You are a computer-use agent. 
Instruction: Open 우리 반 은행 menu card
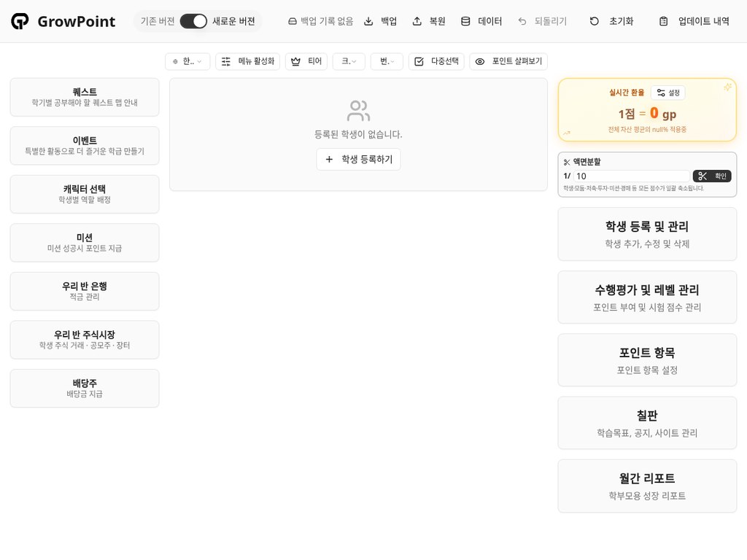pos(85,292)
